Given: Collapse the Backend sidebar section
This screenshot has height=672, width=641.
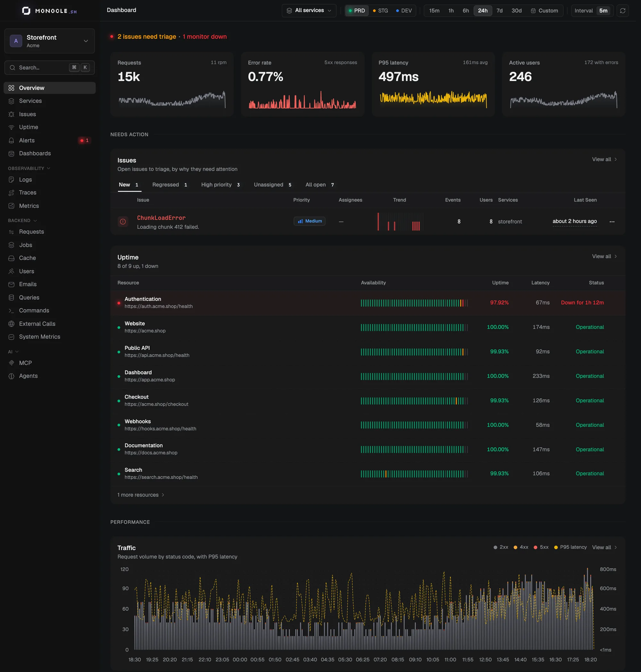Looking at the screenshot, I should 22,221.
